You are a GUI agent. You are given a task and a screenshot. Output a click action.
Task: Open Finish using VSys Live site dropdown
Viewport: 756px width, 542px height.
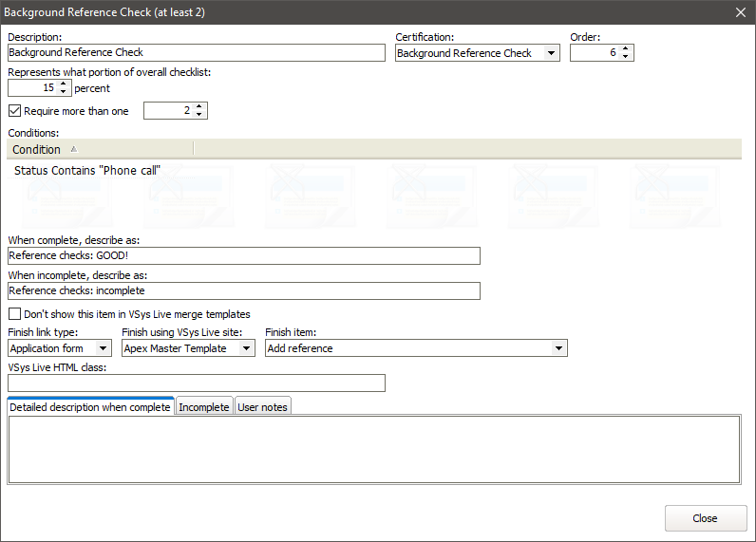246,348
